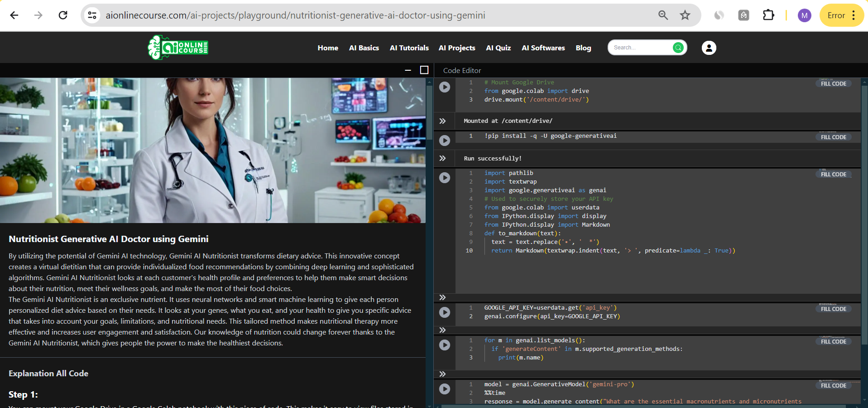Screen dimensions: 868x408
Task: Go back to the previous page
Action: [x=14, y=15]
